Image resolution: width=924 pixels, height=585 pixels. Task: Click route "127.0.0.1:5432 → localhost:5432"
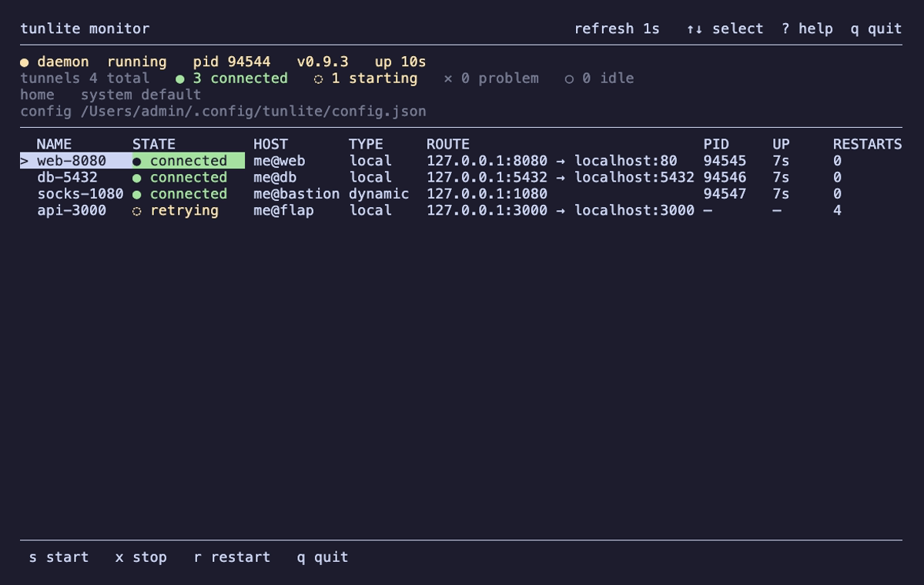pyautogui.click(x=561, y=178)
